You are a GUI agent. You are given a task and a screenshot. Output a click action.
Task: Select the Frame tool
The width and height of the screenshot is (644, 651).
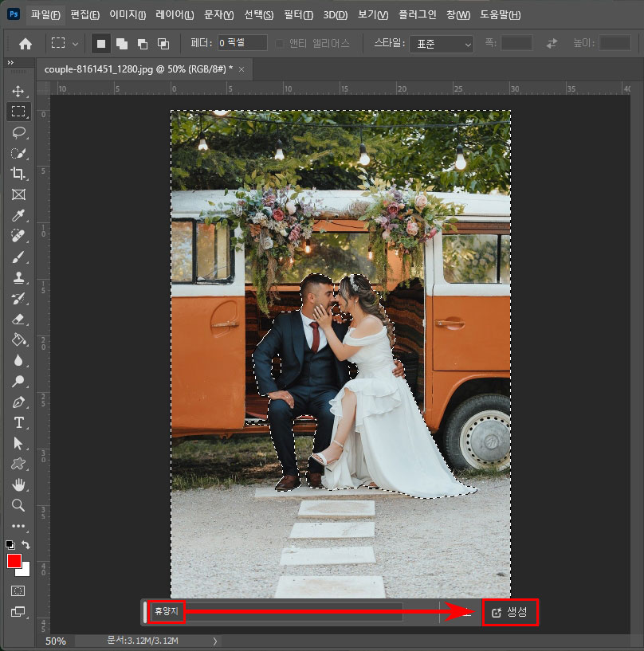pyautogui.click(x=18, y=194)
